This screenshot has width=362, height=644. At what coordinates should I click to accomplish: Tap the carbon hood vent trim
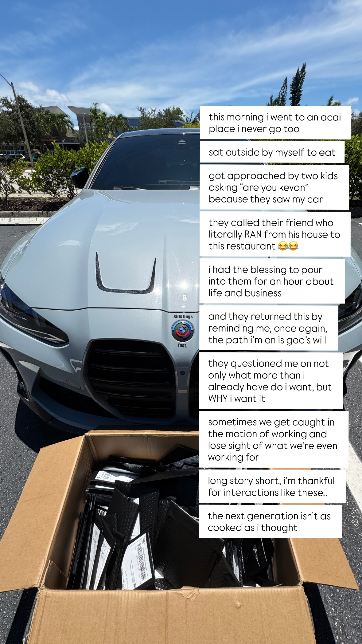126,274
